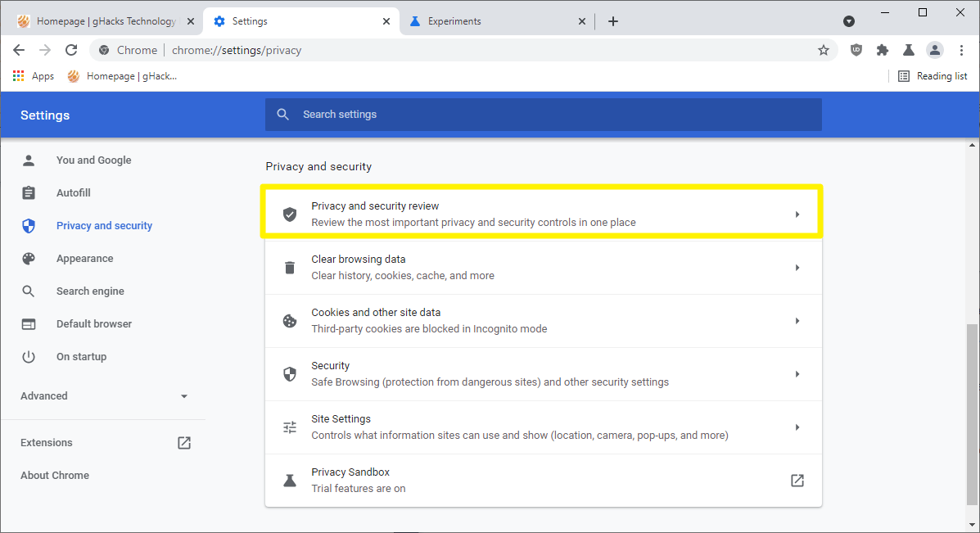This screenshot has width=980, height=533.
Task: Open the On startup section
Action: (x=81, y=357)
